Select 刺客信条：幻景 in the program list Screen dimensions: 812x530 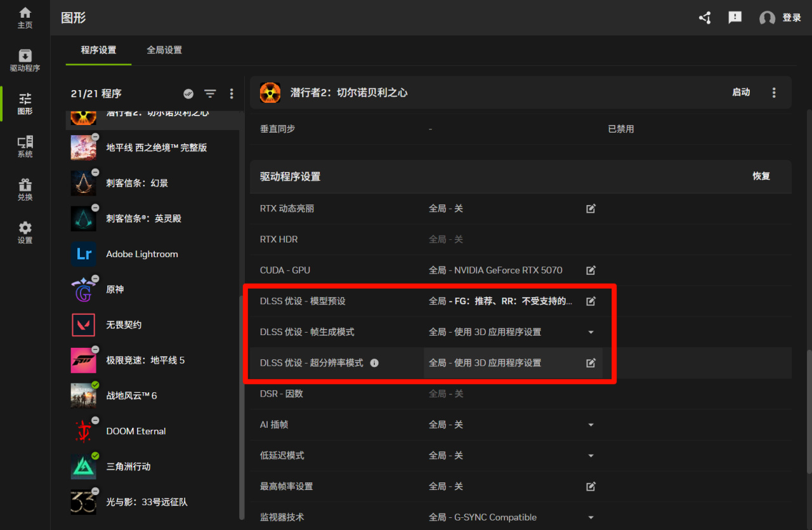pos(154,183)
